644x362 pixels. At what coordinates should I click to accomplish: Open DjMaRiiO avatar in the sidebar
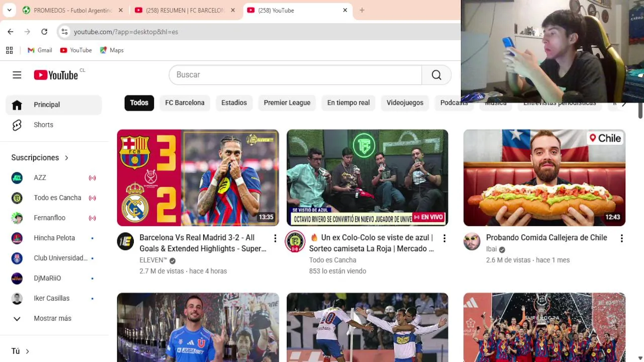coord(17,278)
